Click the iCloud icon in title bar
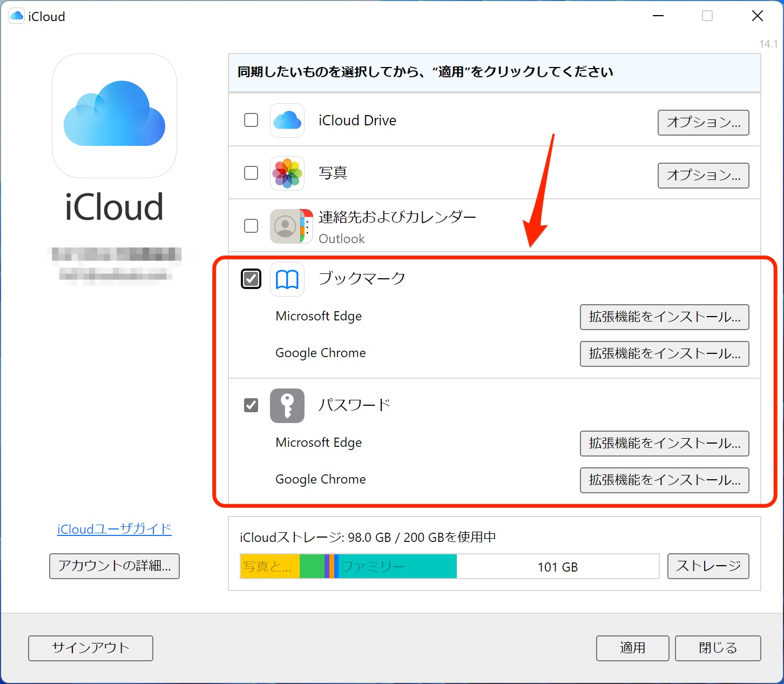Image resolution: width=784 pixels, height=684 pixels. click(17, 16)
